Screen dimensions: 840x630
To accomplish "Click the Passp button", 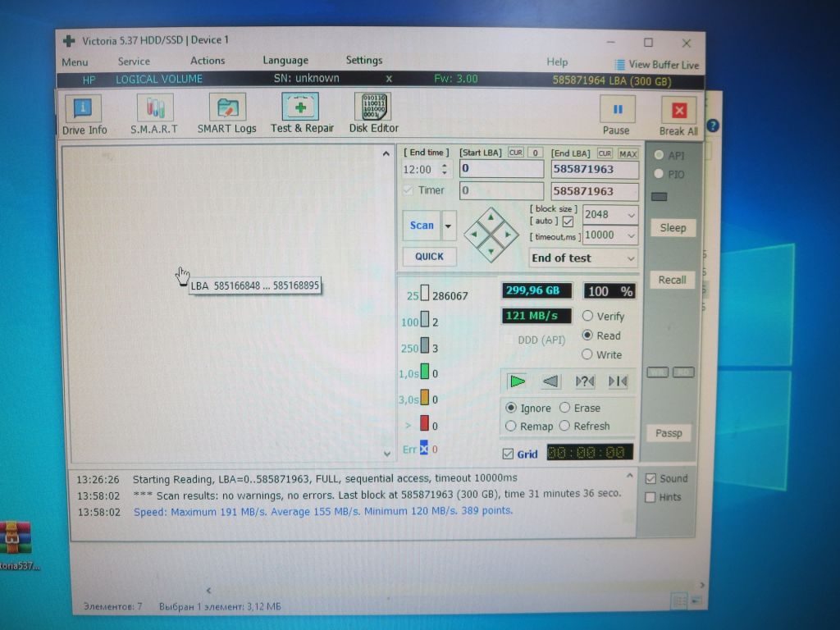I will [x=669, y=433].
